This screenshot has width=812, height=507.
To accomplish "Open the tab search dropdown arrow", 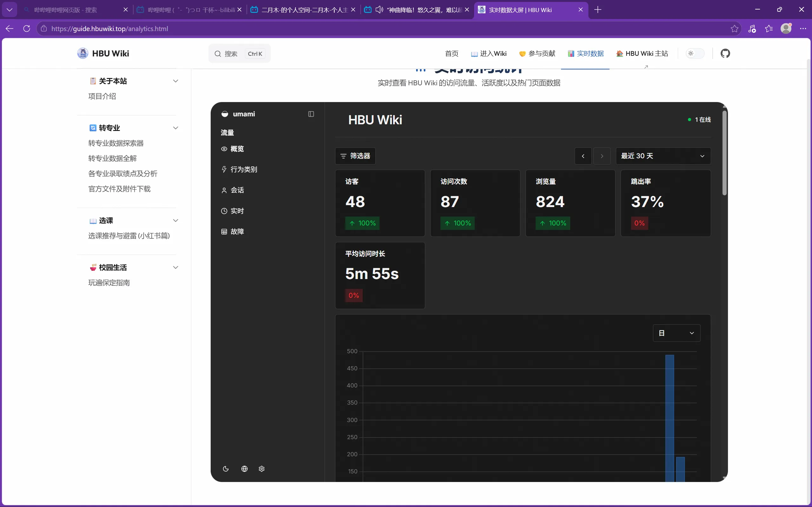I will pyautogui.click(x=10, y=10).
